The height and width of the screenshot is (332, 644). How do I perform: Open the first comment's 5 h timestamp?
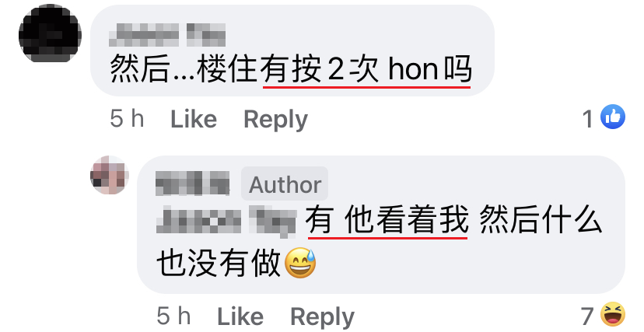[x=127, y=119]
